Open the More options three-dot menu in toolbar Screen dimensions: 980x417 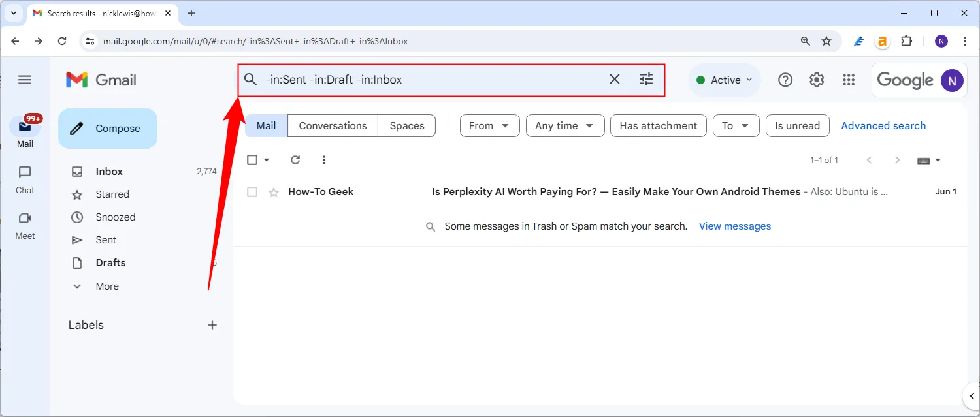coord(324,160)
